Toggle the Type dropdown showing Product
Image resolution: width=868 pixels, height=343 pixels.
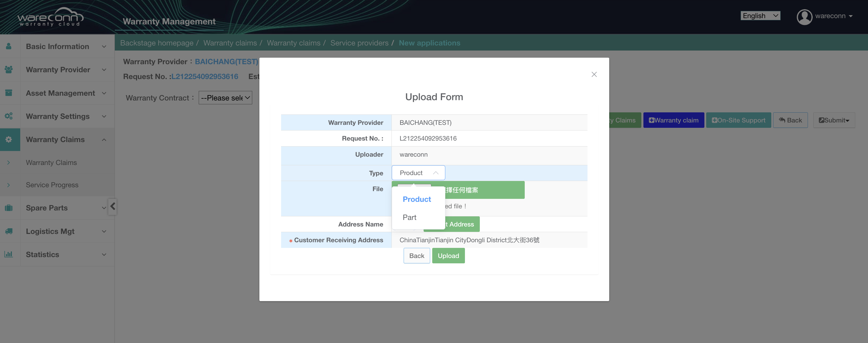pyautogui.click(x=418, y=172)
